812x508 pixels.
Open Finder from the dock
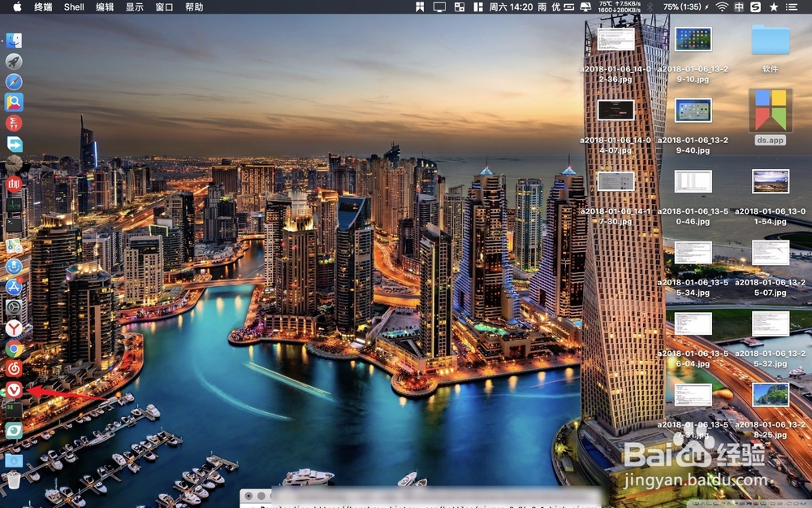(x=14, y=41)
